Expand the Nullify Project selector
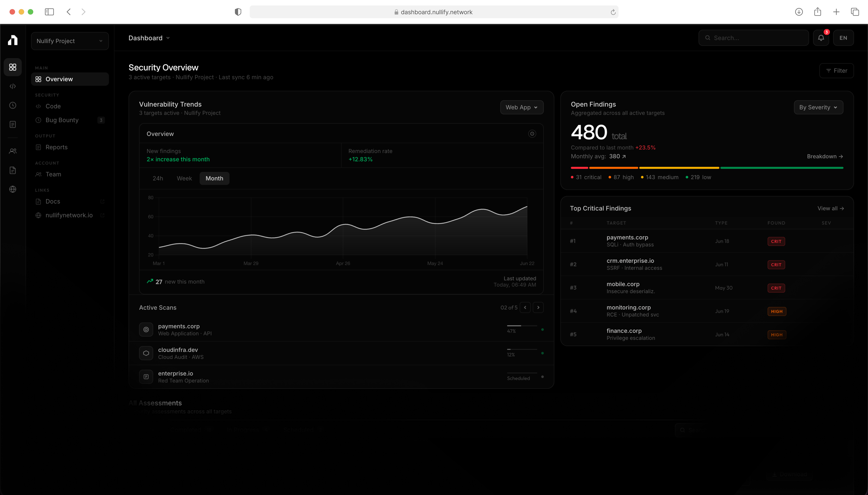The height and width of the screenshot is (495, 868). (70, 41)
